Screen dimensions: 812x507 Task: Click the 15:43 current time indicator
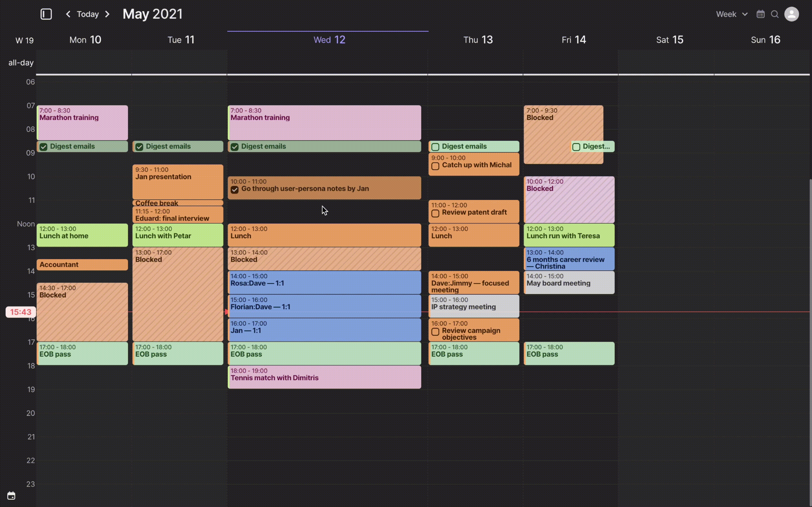20,312
